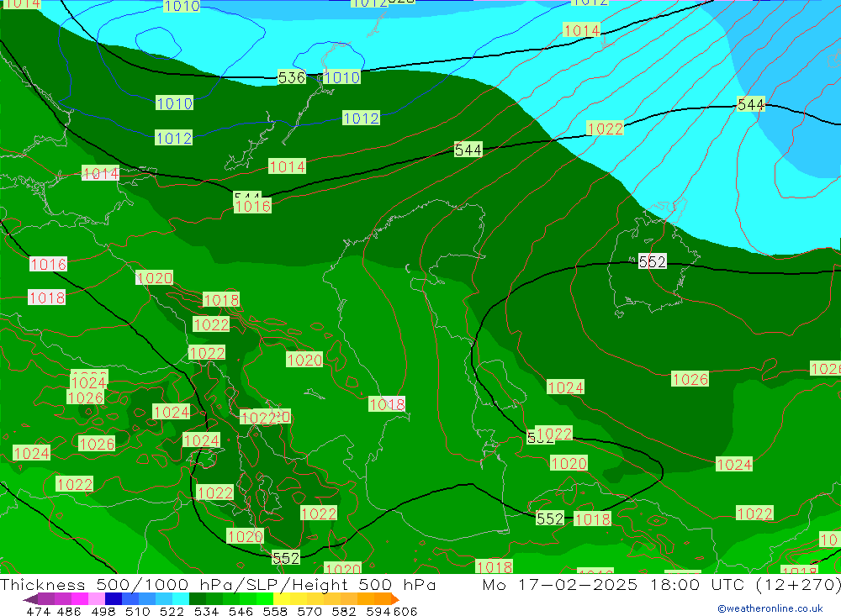
Task: Click legend value 582
Action: point(343,611)
